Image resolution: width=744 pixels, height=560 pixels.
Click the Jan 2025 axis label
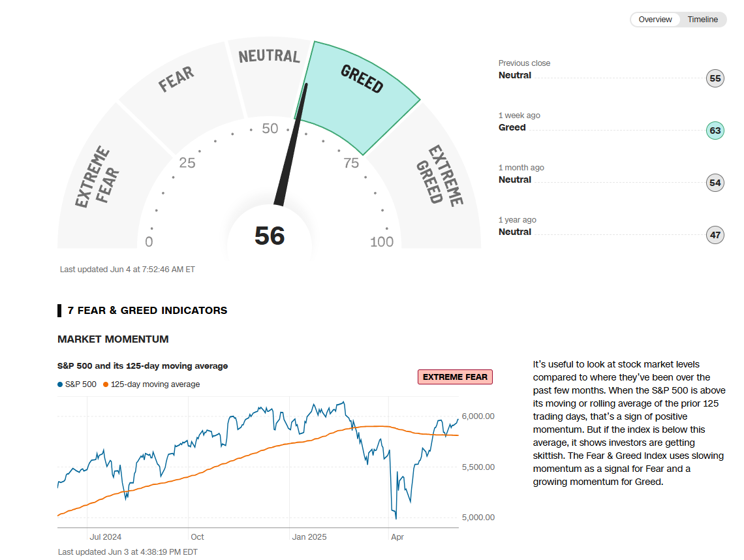[x=309, y=537]
